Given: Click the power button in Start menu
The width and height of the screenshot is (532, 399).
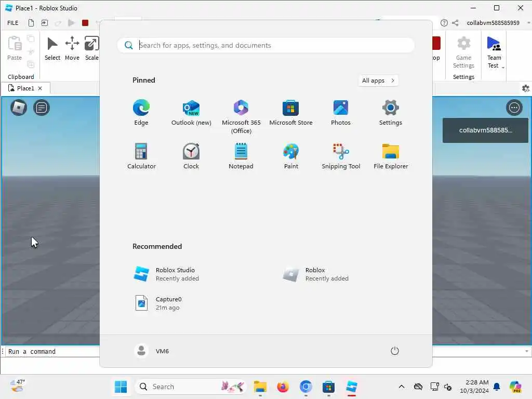Looking at the screenshot, I should 395,351.
